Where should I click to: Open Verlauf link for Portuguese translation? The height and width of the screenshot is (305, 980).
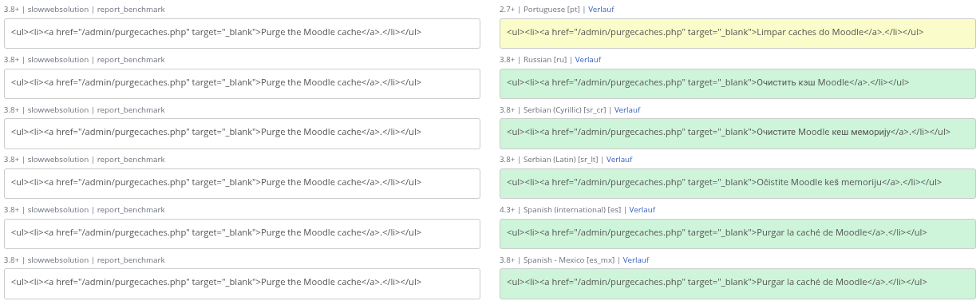[x=601, y=10]
